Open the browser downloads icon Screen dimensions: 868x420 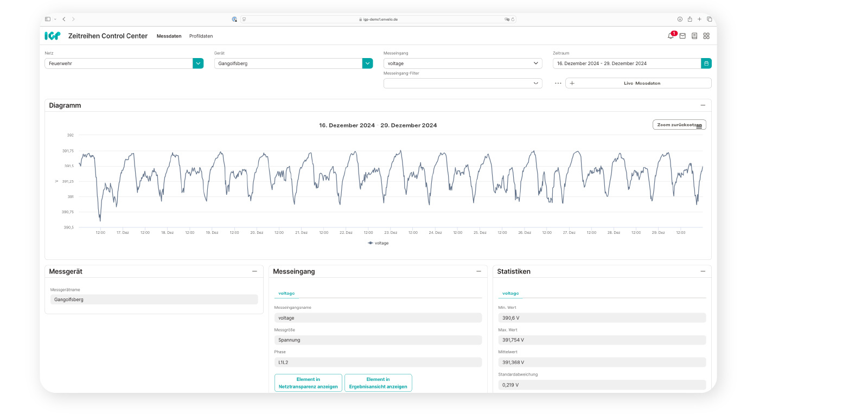680,19
